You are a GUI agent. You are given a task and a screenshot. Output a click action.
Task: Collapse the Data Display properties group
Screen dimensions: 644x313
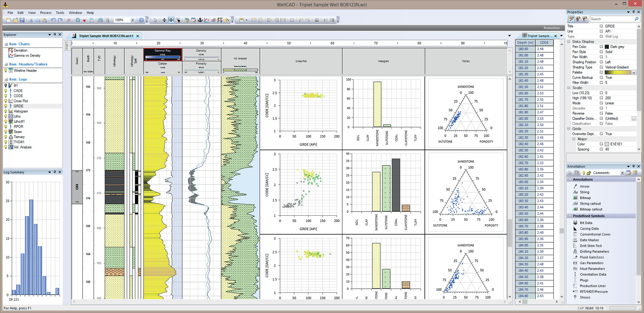tap(569, 41)
